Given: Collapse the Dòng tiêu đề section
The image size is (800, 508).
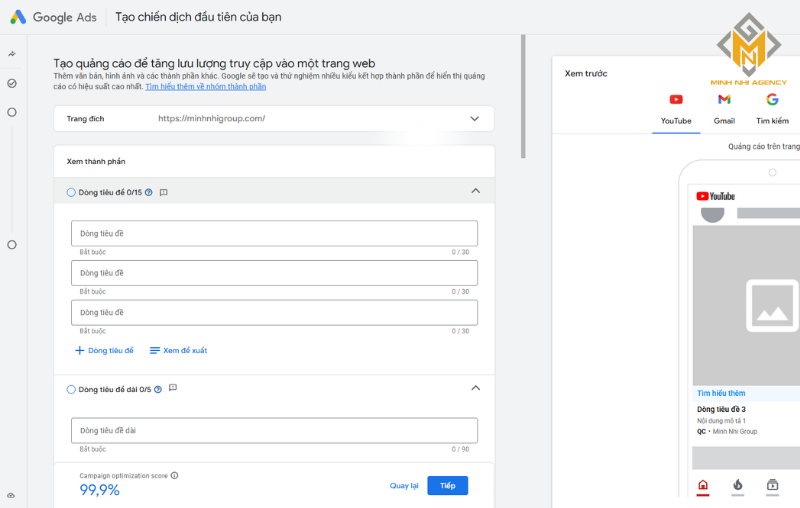Looking at the screenshot, I should (x=476, y=191).
